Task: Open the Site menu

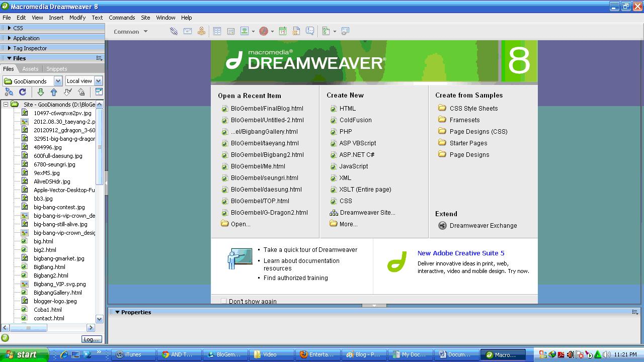Action: [145, 18]
